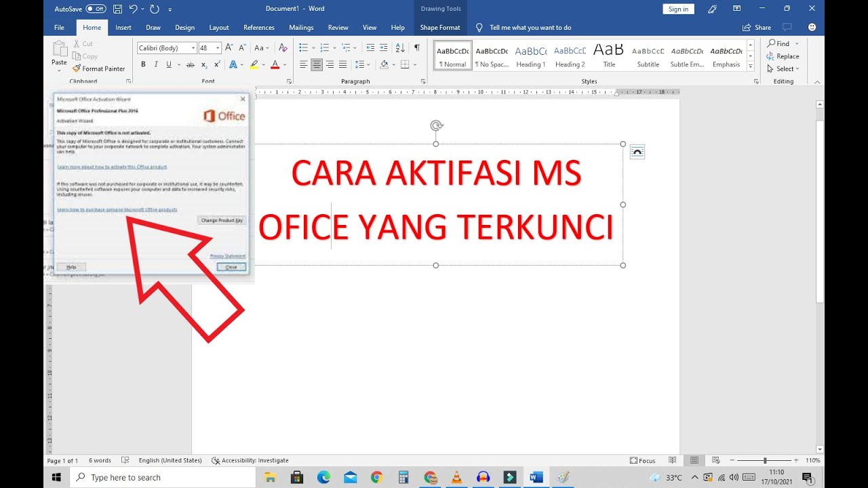Viewport: 868px width, 488px height.
Task: Click Windows taskbar search box
Action: 163,477
